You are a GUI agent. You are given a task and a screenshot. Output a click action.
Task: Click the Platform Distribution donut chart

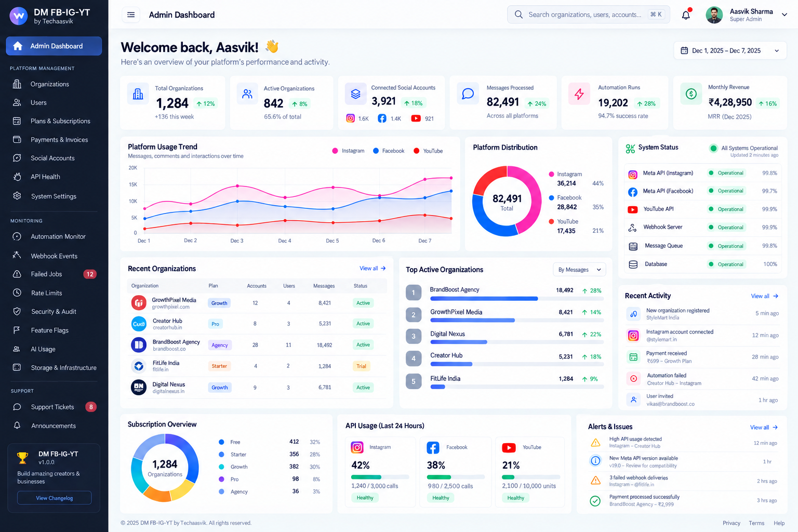507,201
